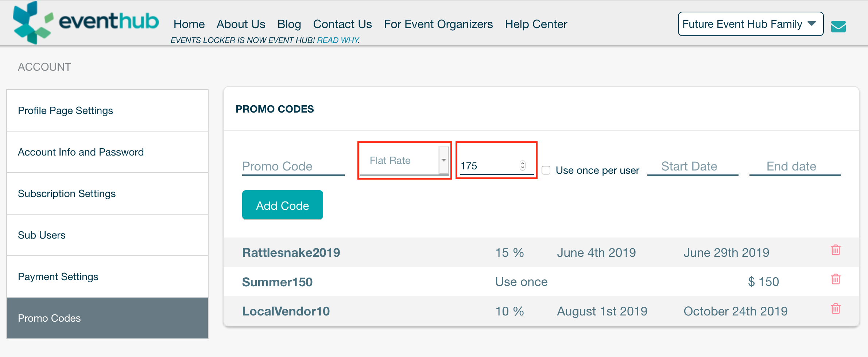Go to Profile Page Settings

66,110
